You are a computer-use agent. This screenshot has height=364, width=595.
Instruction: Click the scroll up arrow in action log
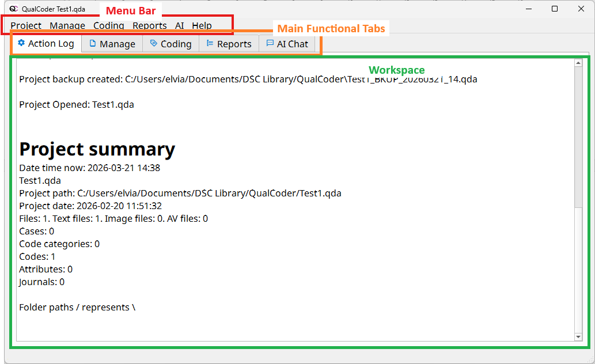coord(578,63)
